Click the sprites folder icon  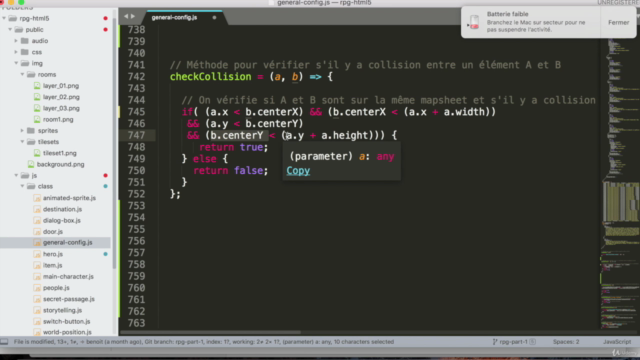tap(31, 131)
